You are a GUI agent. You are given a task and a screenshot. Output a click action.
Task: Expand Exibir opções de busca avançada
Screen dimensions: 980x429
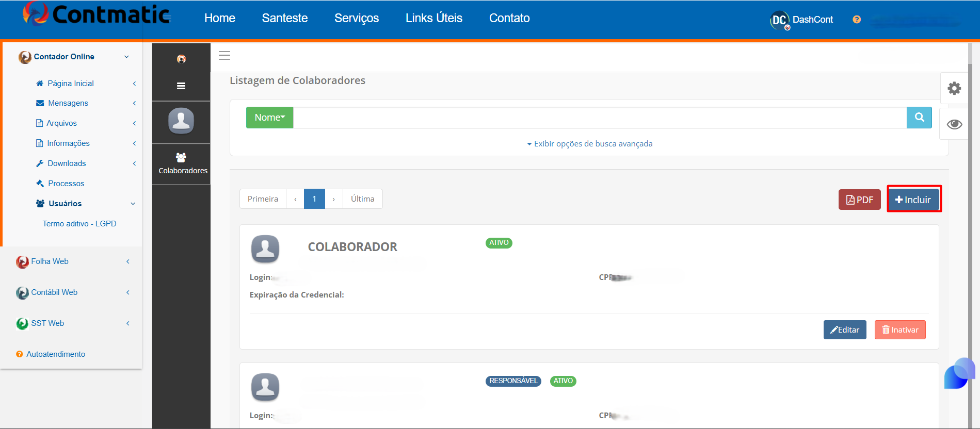(589, 144)
